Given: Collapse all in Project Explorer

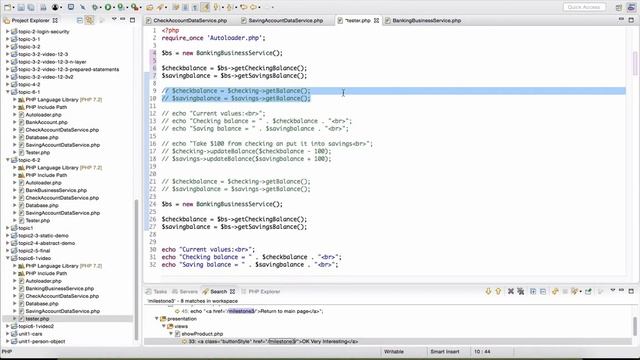Looking at the screenshot, I should [x=80, y=20].
